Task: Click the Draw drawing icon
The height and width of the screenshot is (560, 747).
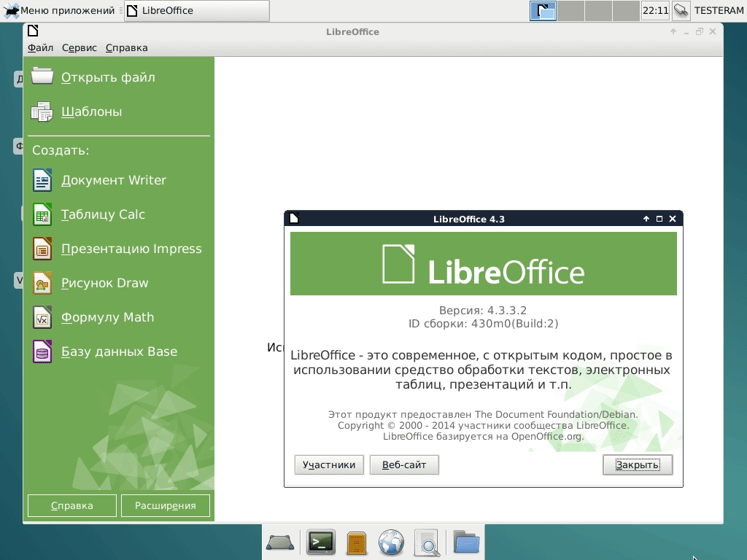Action: click(42, 284)
